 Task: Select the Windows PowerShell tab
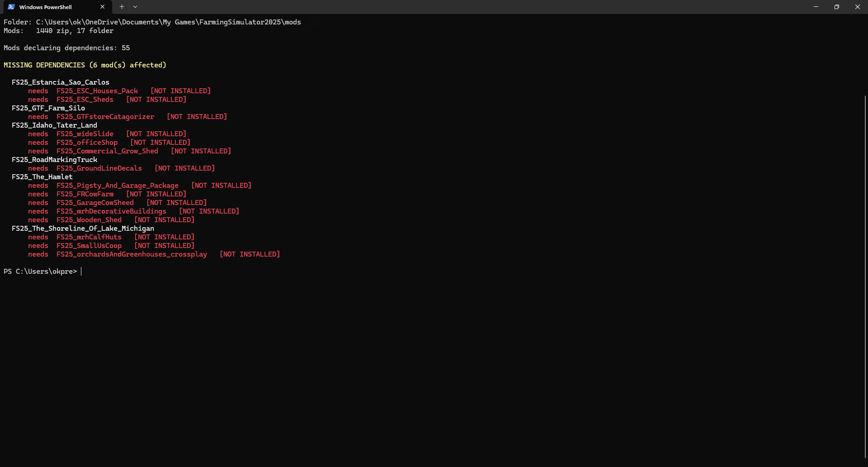(x=57, y=7)
